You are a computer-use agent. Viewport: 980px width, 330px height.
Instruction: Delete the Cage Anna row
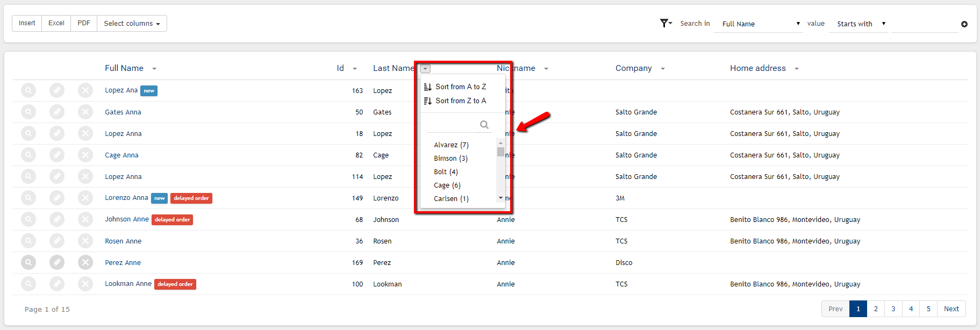tap(85, 155)
